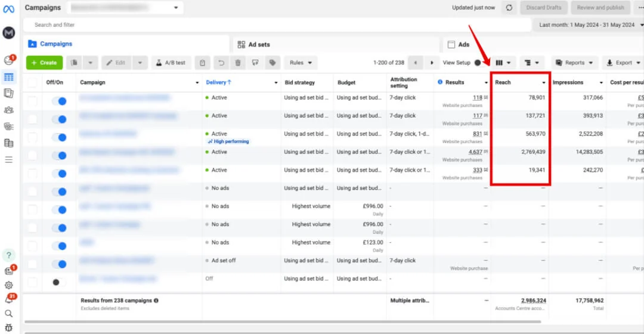644x334 pixels.
Task: Select Campaigns grid icon in sidebar
Action: point(8,77)
